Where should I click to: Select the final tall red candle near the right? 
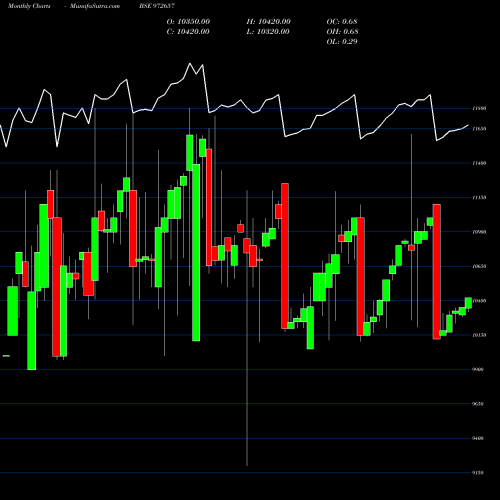437,272
